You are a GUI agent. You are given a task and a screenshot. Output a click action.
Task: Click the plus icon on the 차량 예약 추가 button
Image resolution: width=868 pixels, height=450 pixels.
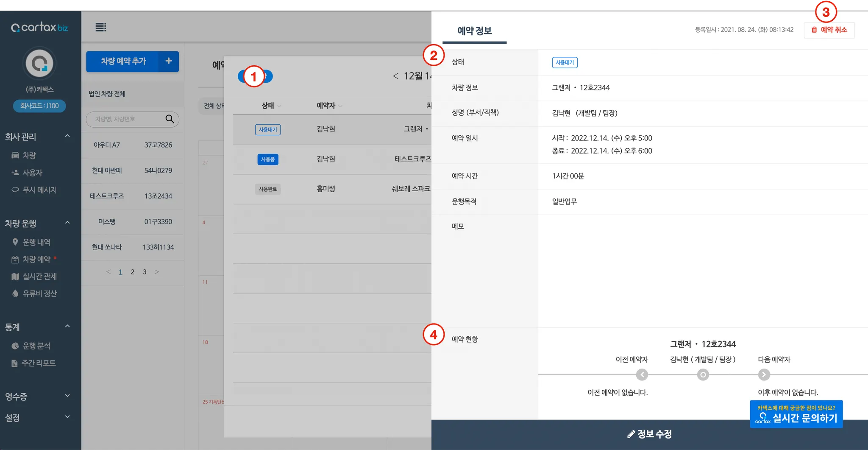tap(168, 61)
